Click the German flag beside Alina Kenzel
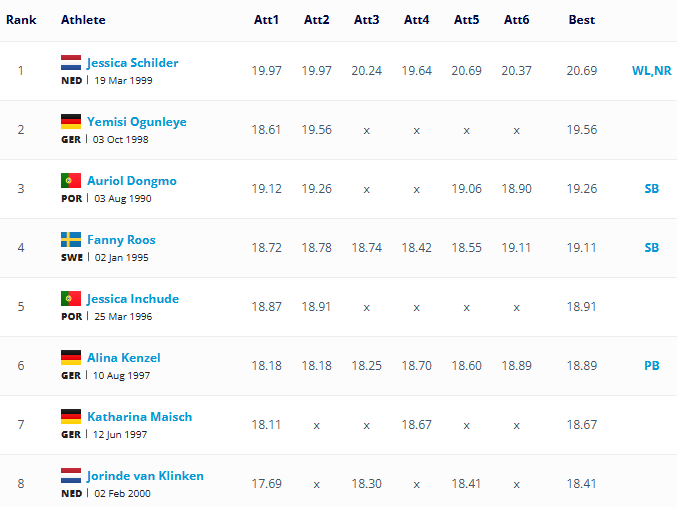Image resolution: width=677 pixels, height=507 pixels. click(x=71, y=358)
